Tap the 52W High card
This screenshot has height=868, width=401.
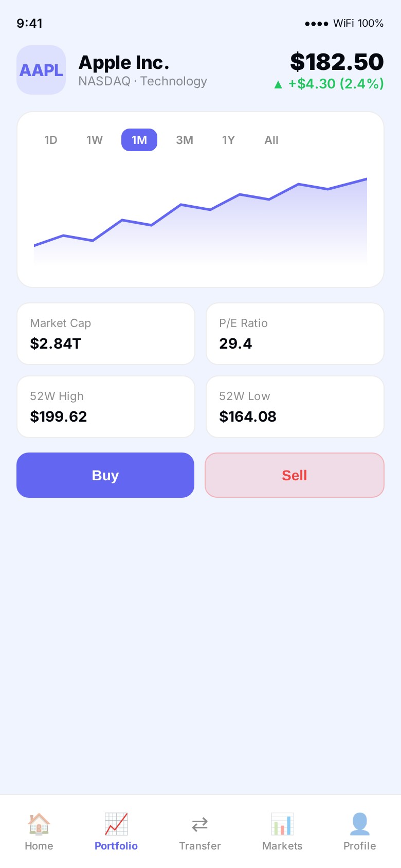click(106, 407)
